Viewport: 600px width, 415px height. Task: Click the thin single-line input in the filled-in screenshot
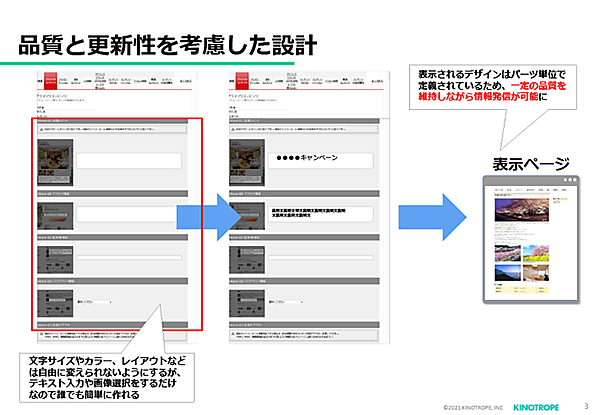tap(320, 258)
